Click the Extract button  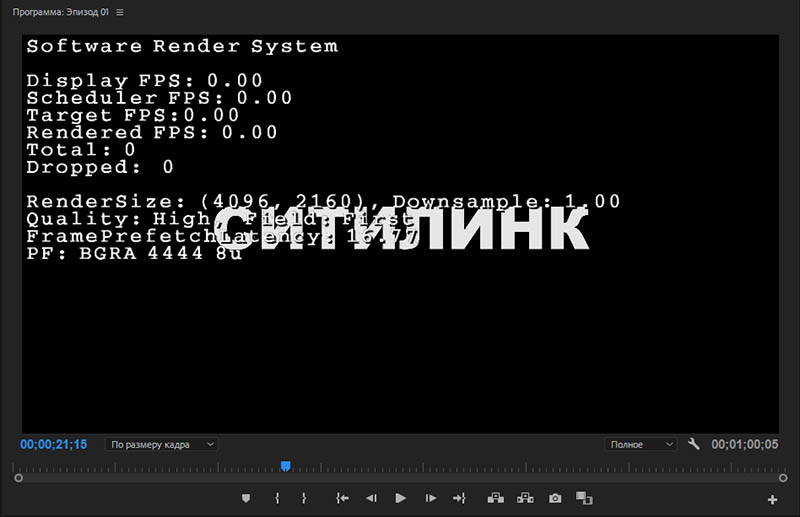pyautogui.click(x=525, y=498)
